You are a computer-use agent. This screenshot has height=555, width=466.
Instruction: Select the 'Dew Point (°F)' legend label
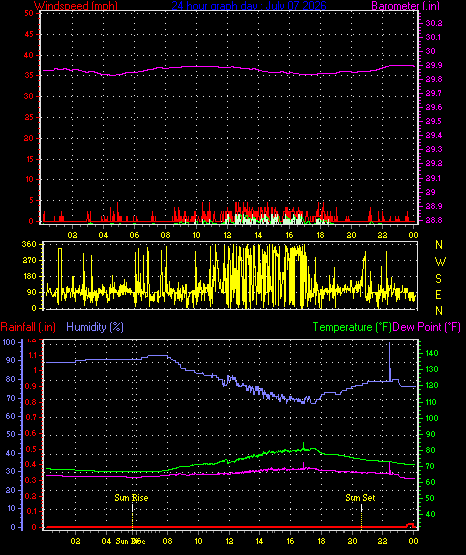point(427,327)
